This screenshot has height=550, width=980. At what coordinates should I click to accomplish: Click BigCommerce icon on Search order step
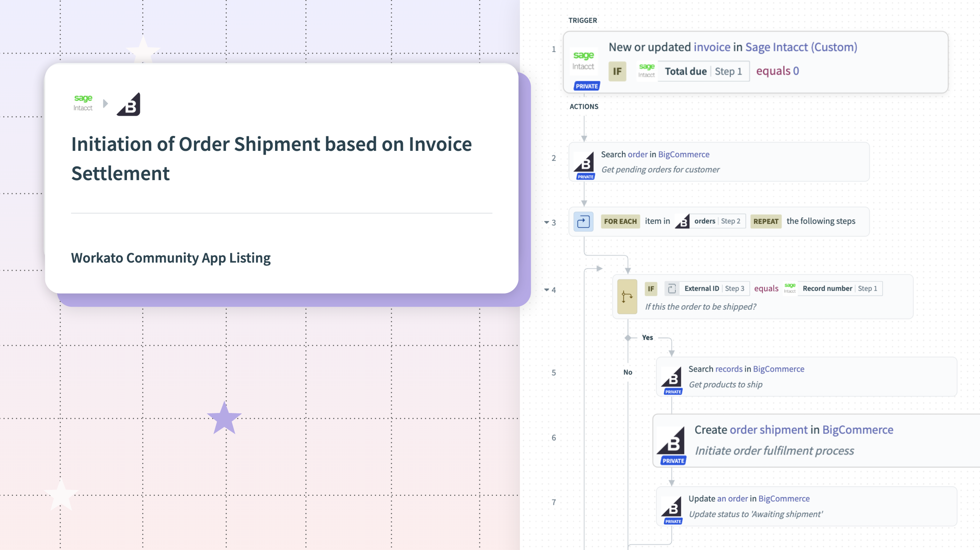[584, 162]
